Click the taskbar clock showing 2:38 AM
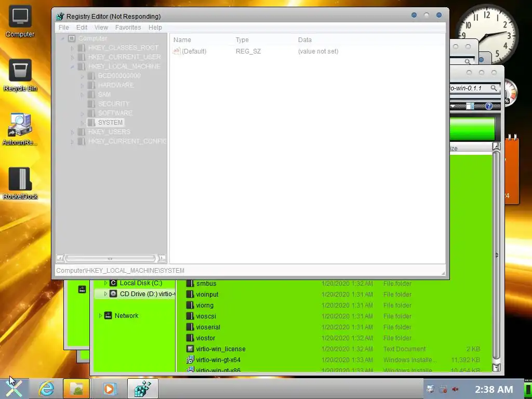 tap(494, 389)
